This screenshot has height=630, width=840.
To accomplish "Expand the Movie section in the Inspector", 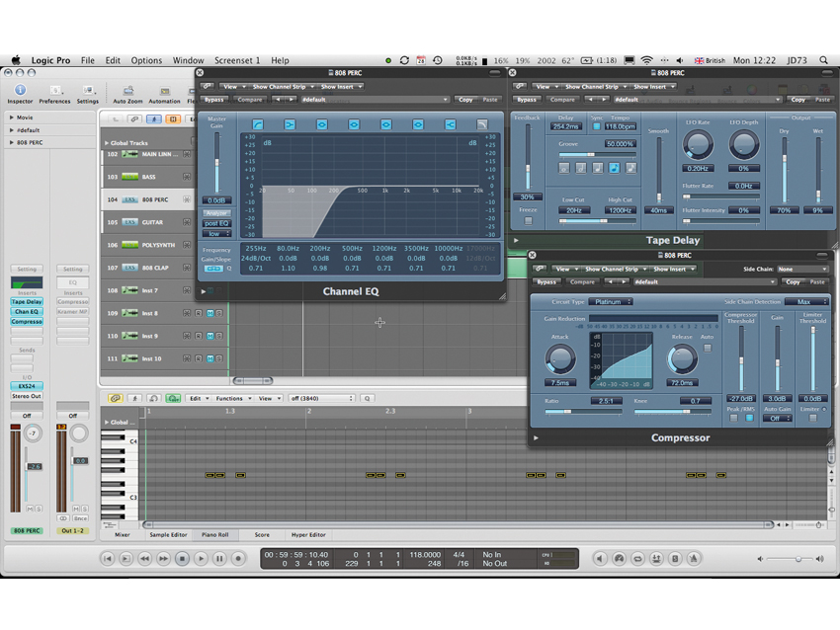I will [x=11, y=118].
